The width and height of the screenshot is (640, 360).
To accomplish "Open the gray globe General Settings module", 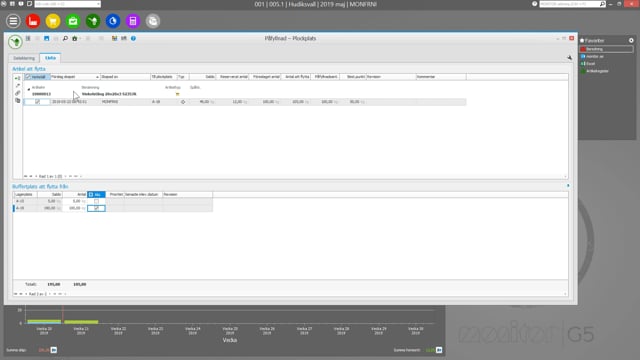I will pos(153,21).
